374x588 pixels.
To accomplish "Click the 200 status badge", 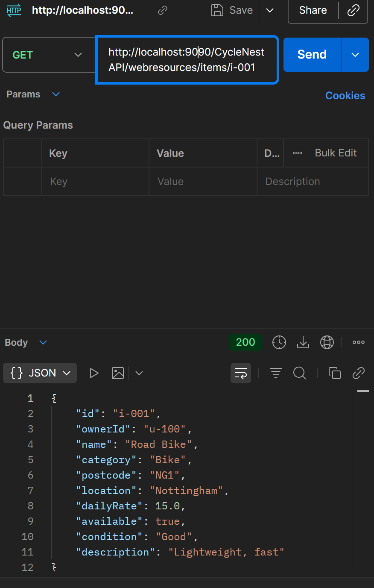I will (245, 342).
